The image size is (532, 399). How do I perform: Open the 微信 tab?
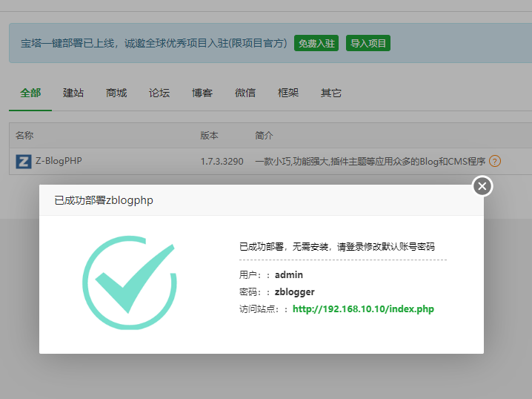(245, 93)
